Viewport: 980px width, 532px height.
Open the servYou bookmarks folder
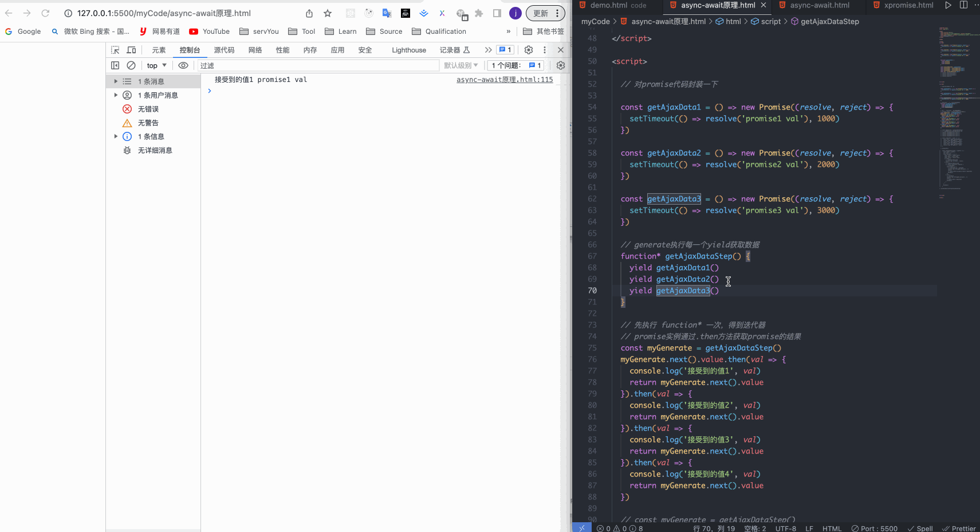[x=259, y=32]
